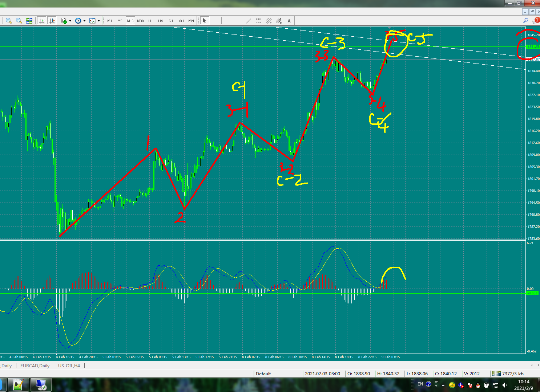The width and height of the screenshot is (540, 392).
Task: Click the EN language indicator
Action: pos(420,384)
